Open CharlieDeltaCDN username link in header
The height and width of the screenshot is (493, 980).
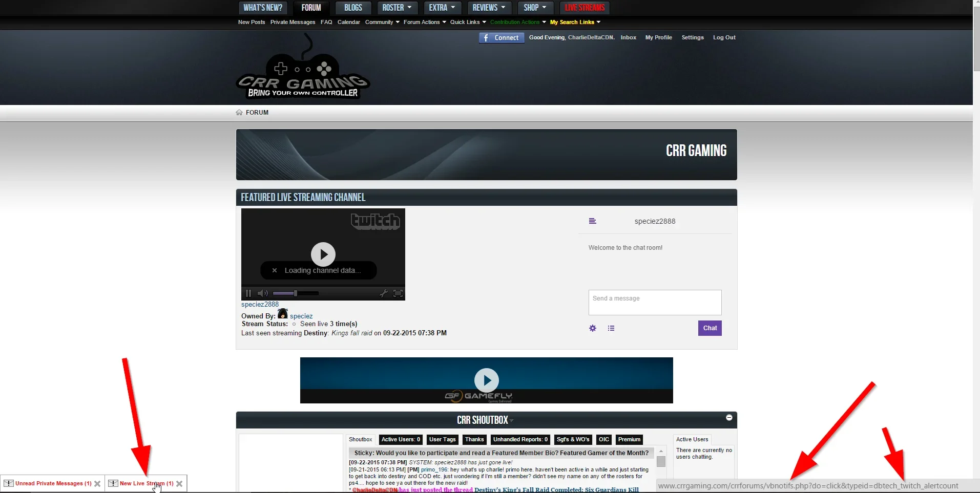coord(590,37)
